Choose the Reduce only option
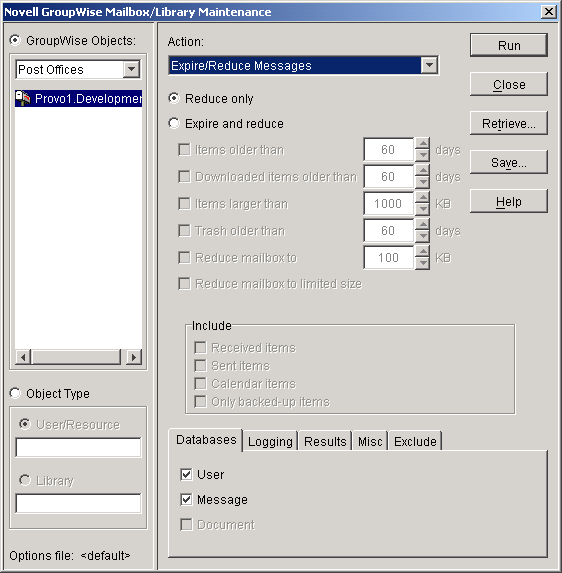 pyautogui.click(x=174, y=98)
